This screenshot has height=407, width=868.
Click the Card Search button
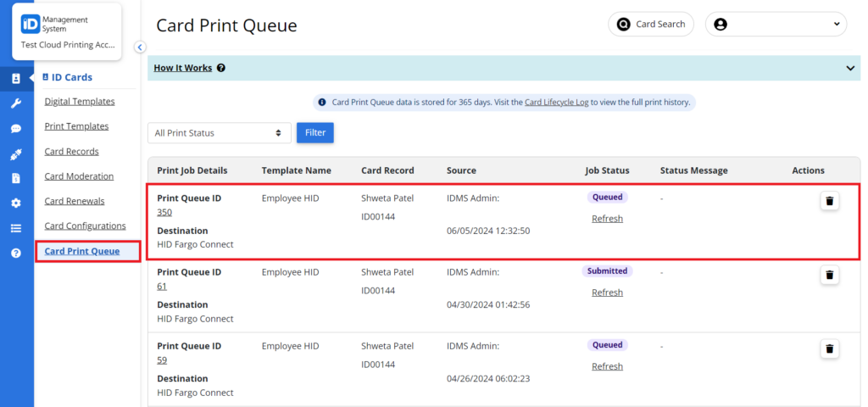[x=651, y=25]
